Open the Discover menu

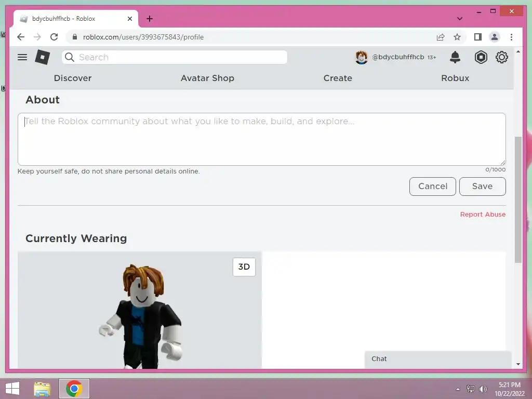point(73,78)
